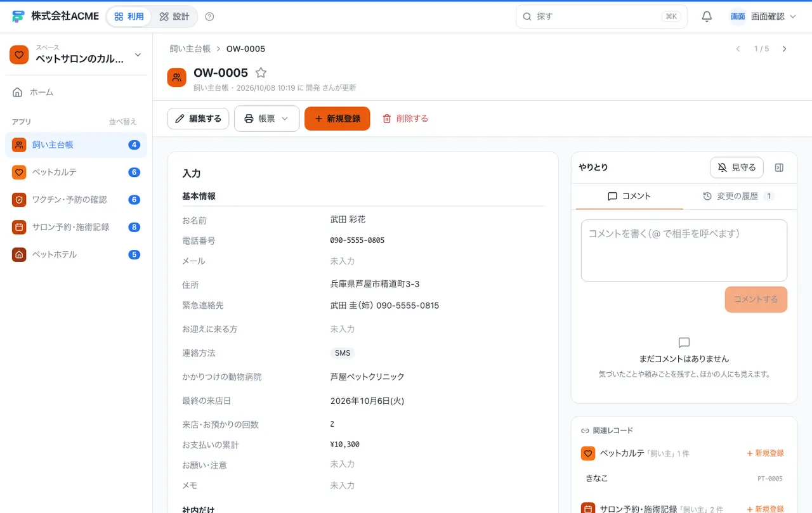
Task: Click the 飼い主台帳 count badge 4
Action: coord(134,145)
